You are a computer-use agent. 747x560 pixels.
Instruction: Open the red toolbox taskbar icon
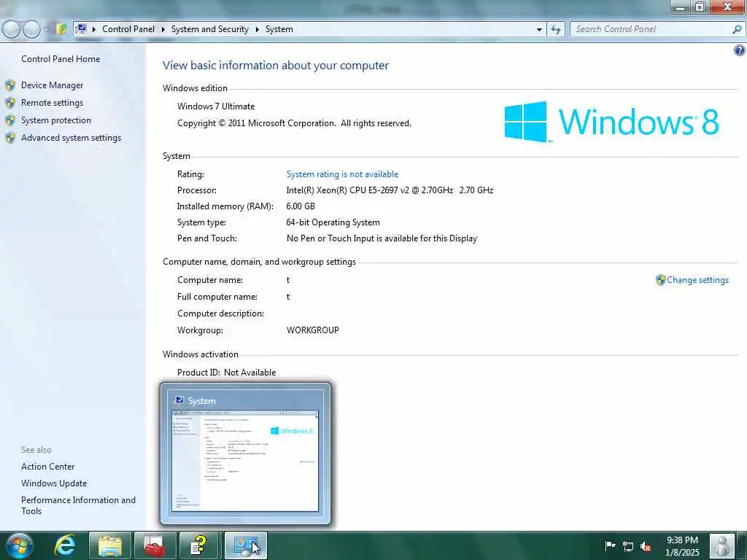click(155, 545)
